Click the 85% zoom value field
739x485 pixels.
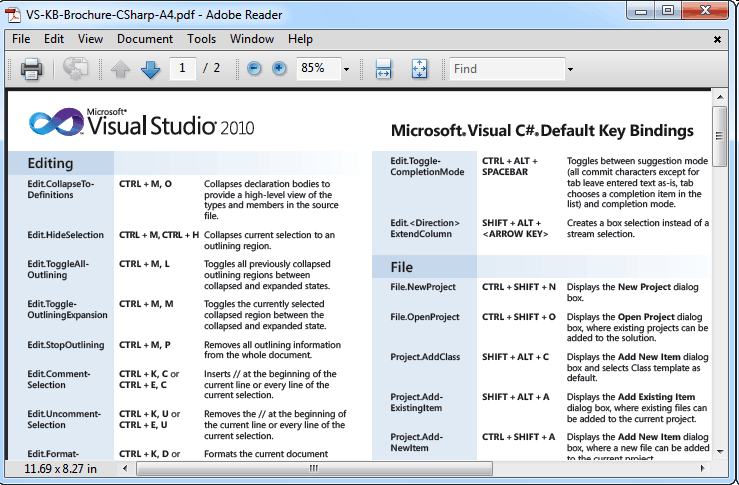coord(319,69)
